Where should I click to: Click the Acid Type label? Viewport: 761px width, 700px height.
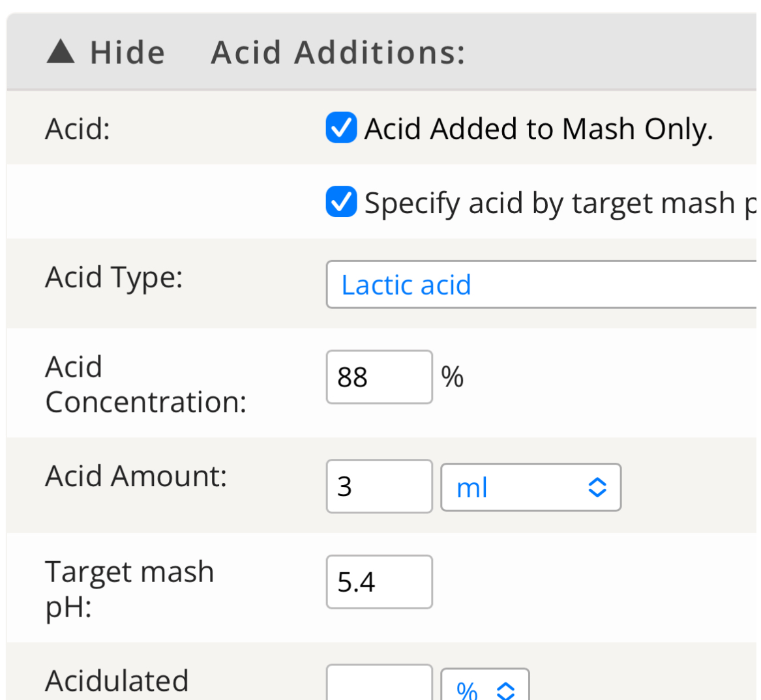pos(114,278)
